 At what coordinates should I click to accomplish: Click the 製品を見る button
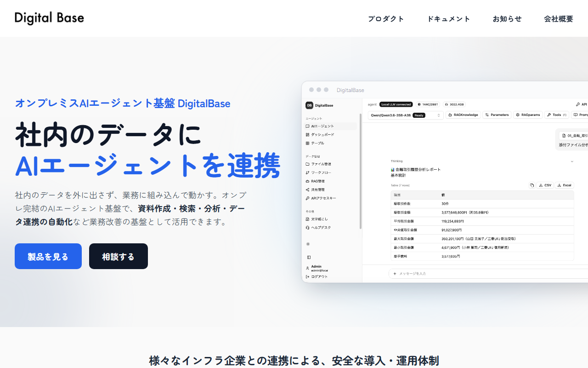[48, 256]
